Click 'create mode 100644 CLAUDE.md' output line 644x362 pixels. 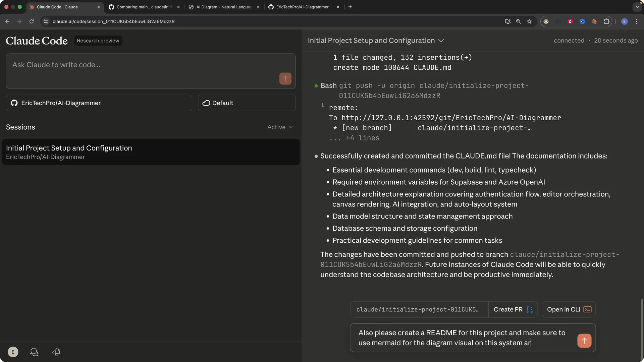pos(392,67)
